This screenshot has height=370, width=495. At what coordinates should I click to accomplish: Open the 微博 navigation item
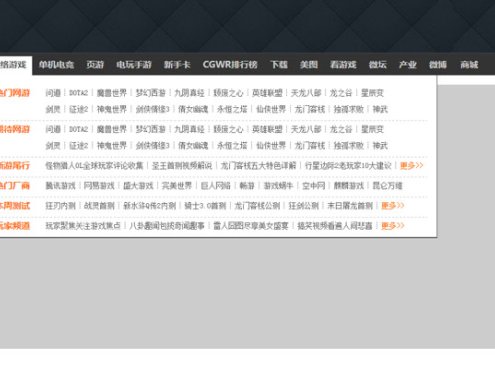point(438,64)
